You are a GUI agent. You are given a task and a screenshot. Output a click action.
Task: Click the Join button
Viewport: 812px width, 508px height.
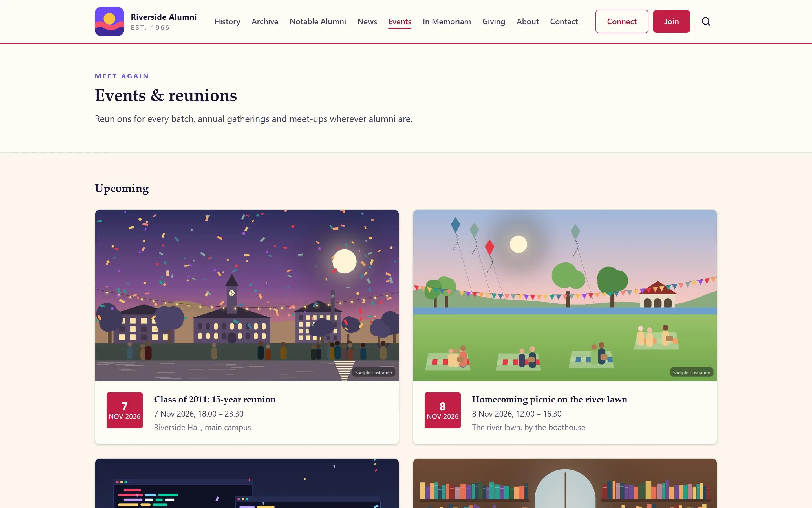click(671, 21)
